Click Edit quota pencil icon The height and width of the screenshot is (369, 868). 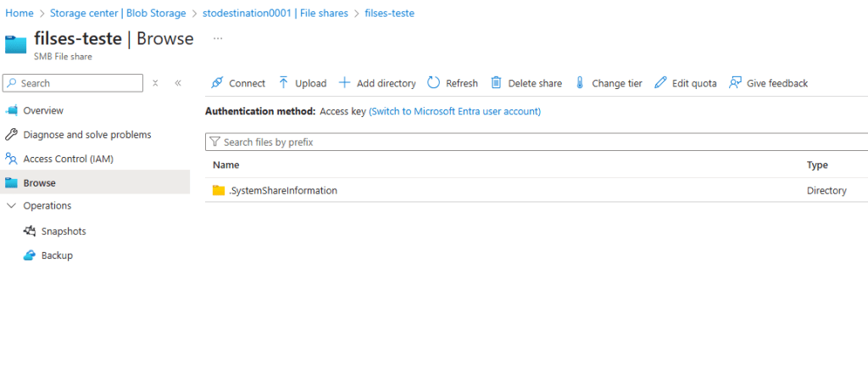(661, 83)
